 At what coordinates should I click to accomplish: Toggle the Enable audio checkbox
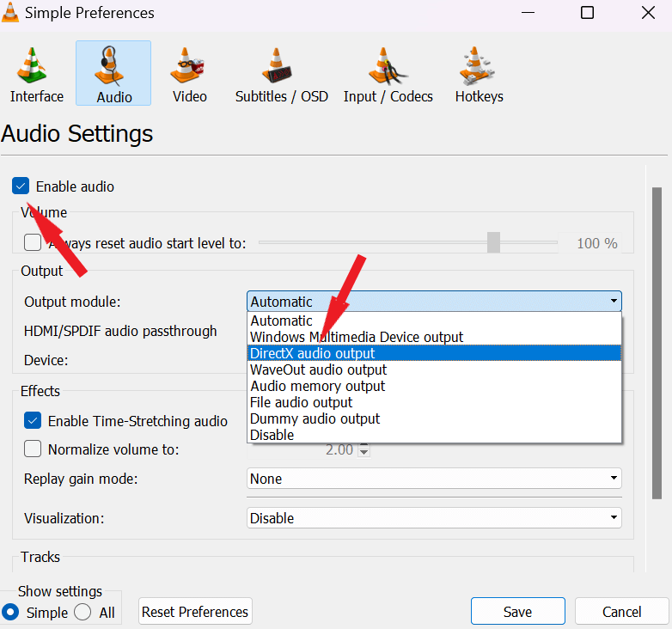[x=21, y=186]
